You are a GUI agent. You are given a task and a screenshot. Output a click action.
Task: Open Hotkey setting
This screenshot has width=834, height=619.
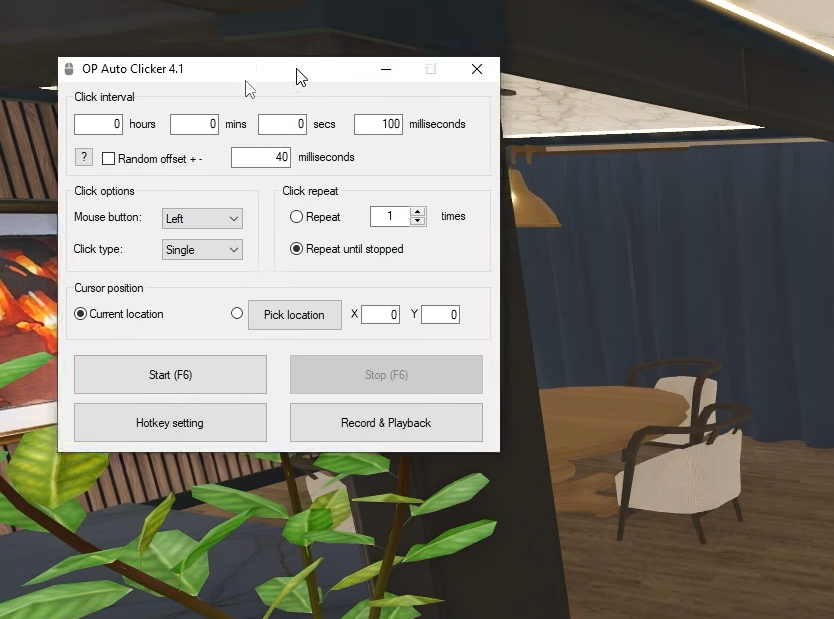[x=170, y=423]
